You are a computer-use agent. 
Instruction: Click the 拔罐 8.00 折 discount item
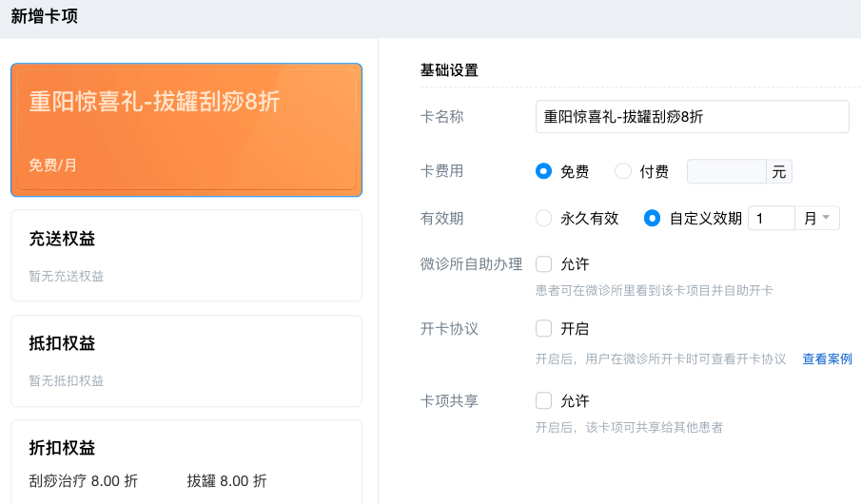point(226,481)
